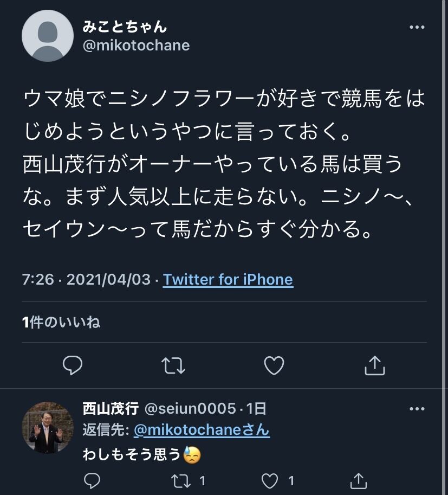This screenshot has width=448, height=495.
Task: Open more options for the main tweet
Action: 416,28
